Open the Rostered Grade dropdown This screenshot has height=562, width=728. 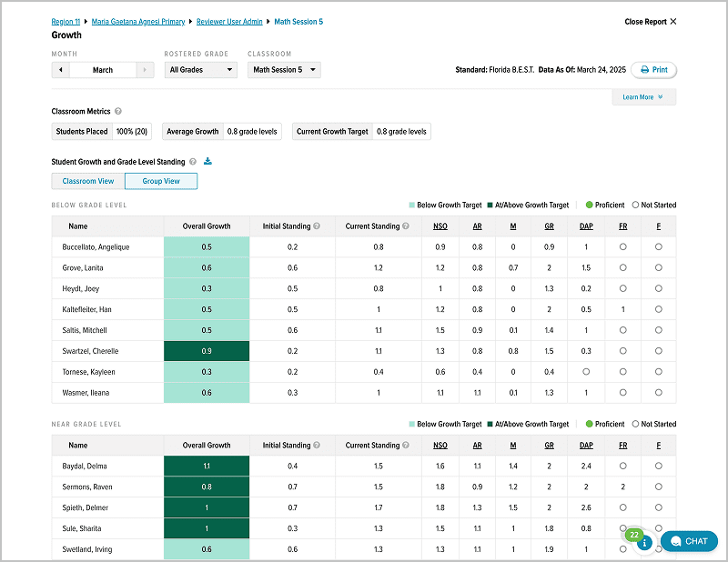tap(201, 70)
